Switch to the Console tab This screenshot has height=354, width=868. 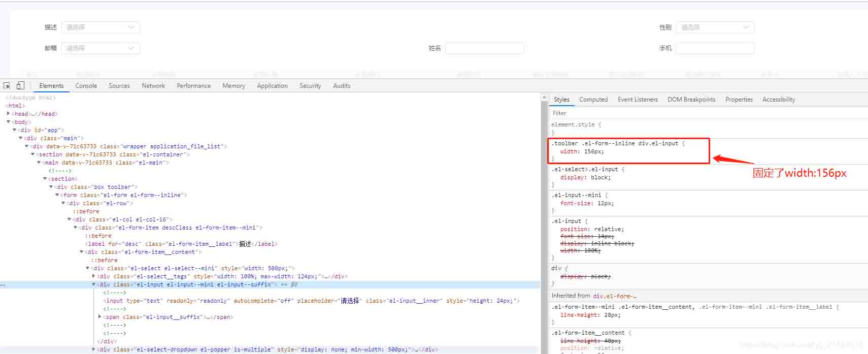pos(86,86)
